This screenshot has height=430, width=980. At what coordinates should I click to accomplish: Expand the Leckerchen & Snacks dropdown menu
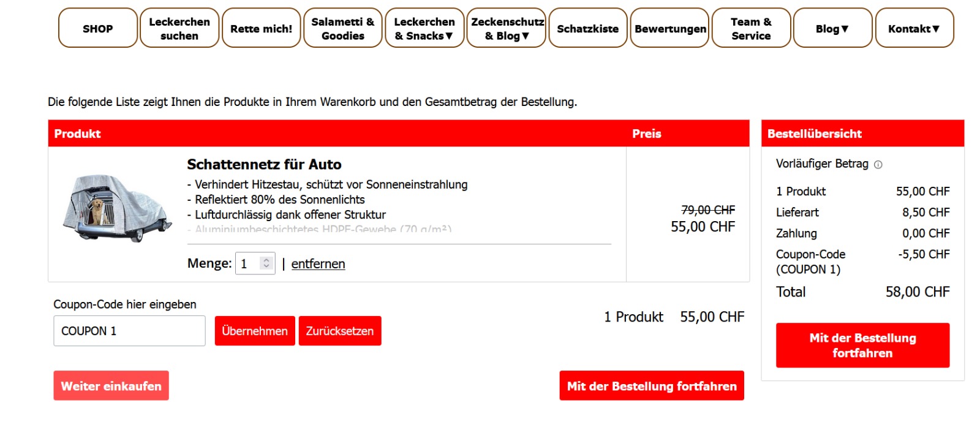(x=424, y=28)
